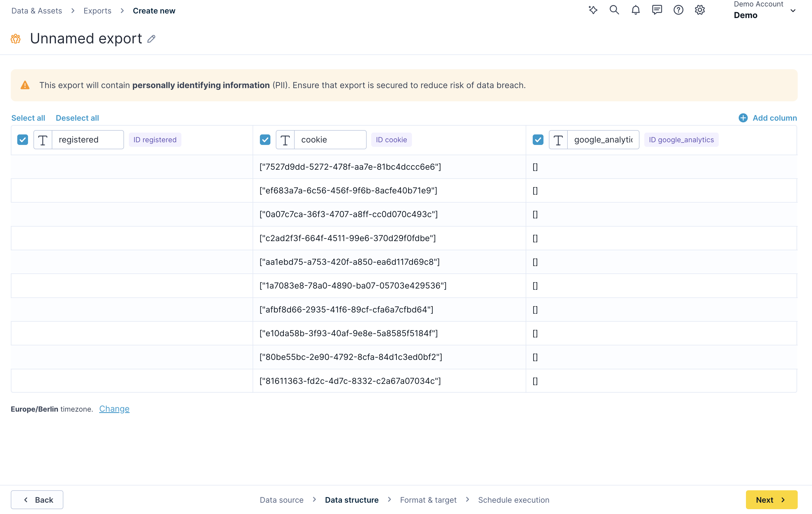Open the cookie column type selector

(285, 140)
